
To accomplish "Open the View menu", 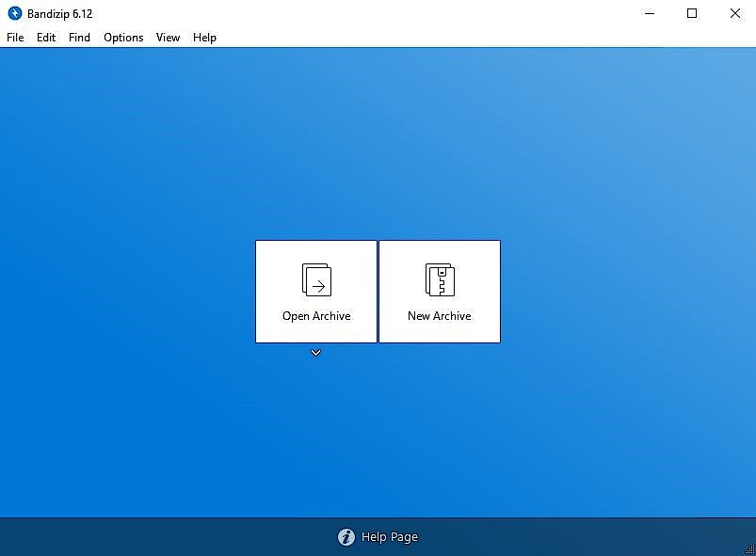I will (168, 38).
